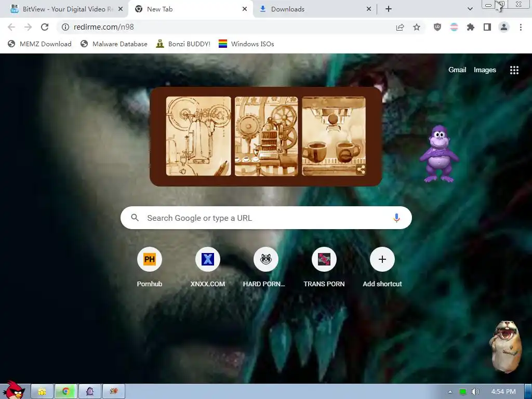View site information icon in address bar
The width and height of the screenshot is (532, 399).
65,27
